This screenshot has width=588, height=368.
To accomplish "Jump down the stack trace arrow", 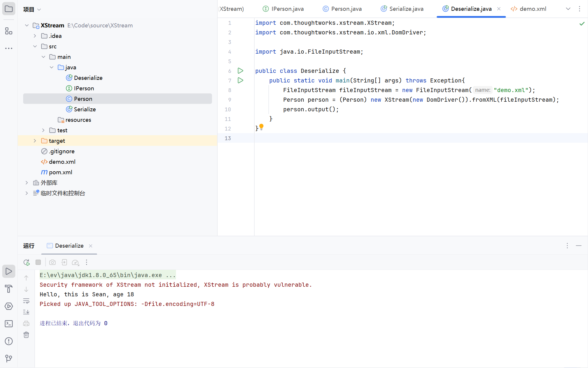I will pyautogui.click(x=26, y=289).
